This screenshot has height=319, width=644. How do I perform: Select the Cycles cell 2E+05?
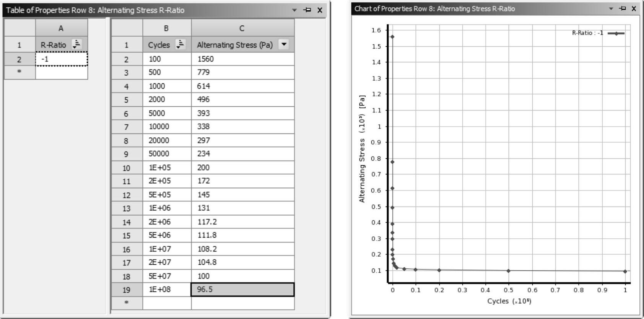pos(167,181)
